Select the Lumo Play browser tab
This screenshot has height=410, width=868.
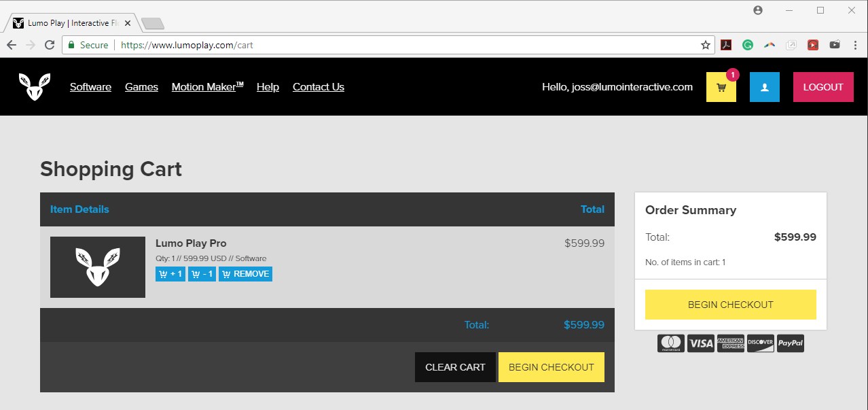(71, 23)
